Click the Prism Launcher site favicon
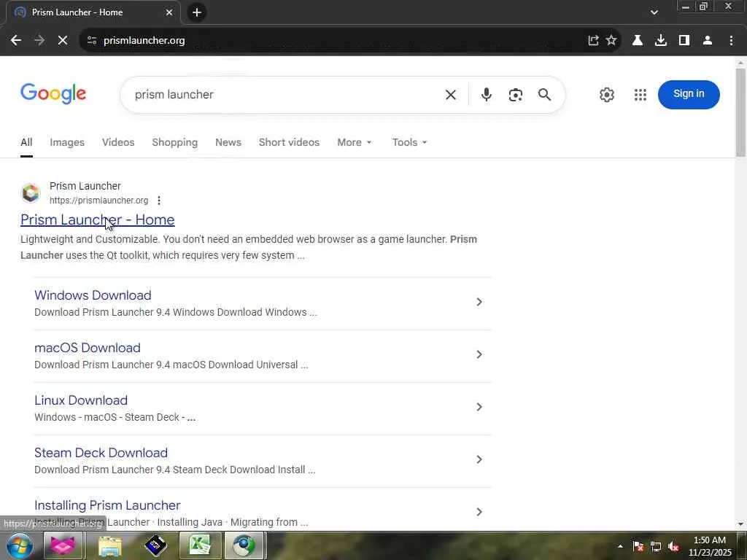The image size is (747, 560). pyautogui.click(x=31, y=192)
